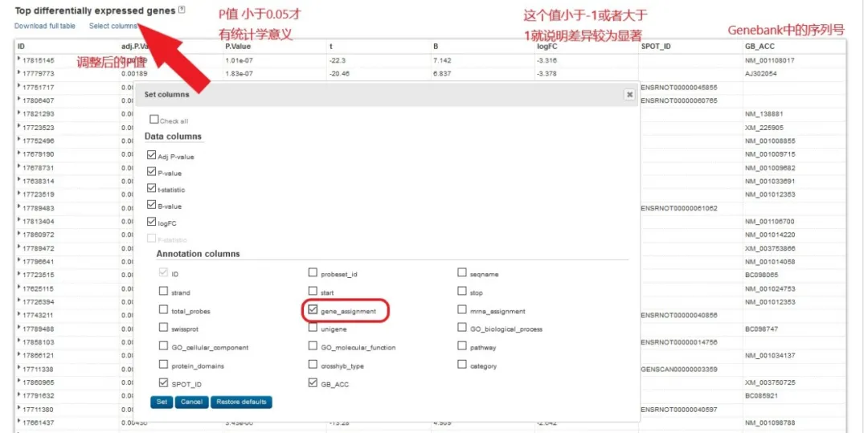Expand row 17779773 details
868x433 pixels.
[x=18, y=73]
